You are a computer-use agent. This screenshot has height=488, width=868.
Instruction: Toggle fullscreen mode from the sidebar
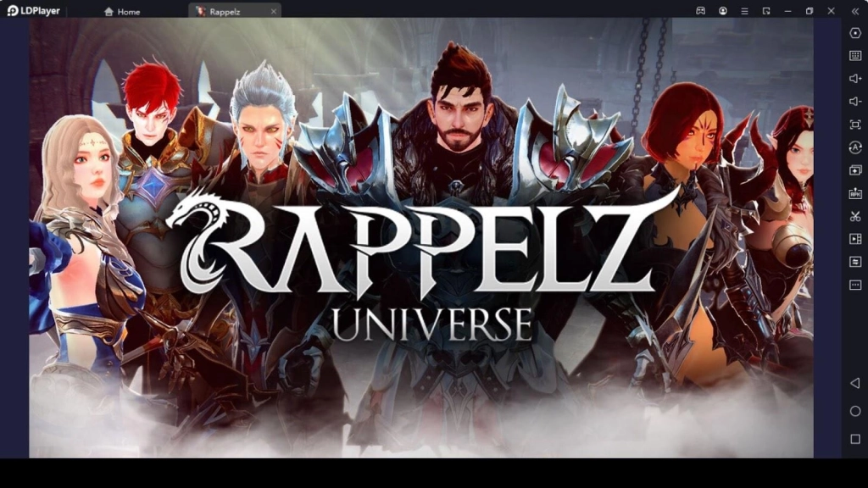tap(854, 125)
